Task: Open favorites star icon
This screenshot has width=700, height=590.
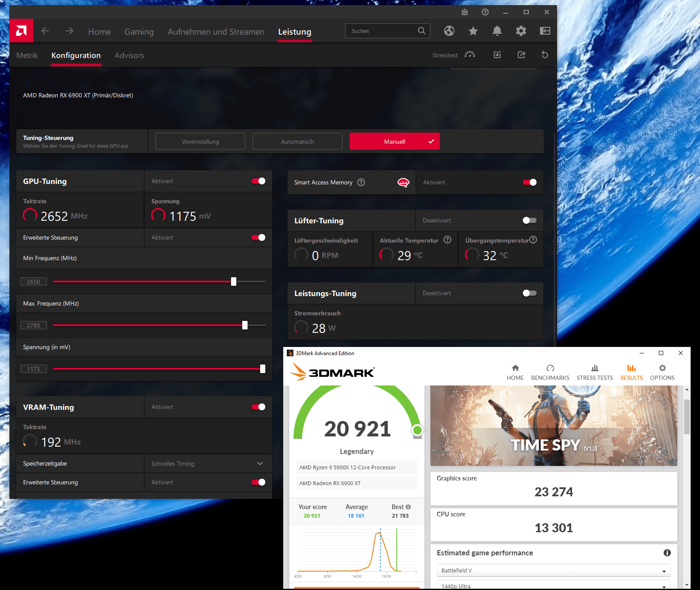Action: click(x=473, y=31)
